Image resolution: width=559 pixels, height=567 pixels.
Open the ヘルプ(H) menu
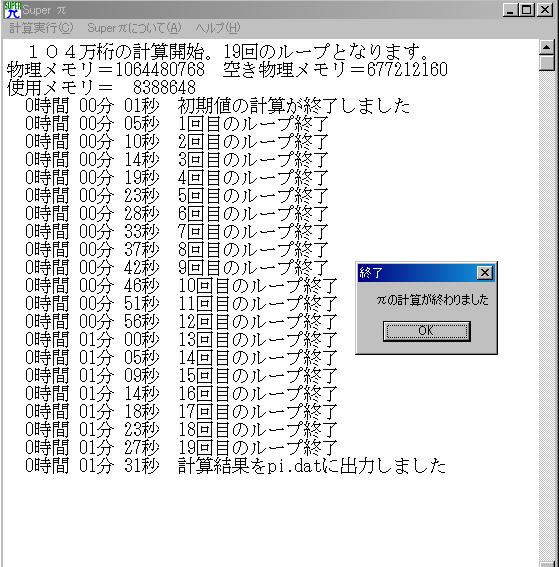218,28
